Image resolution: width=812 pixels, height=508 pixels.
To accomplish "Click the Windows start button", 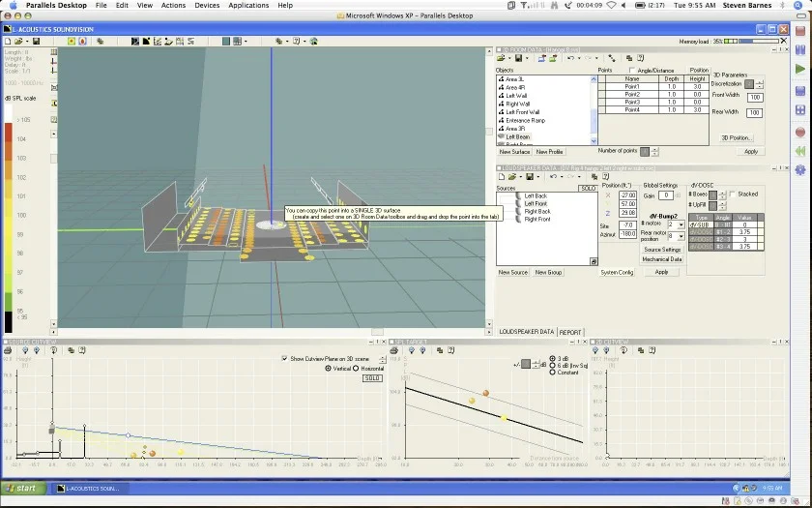I will pos(23,489).
